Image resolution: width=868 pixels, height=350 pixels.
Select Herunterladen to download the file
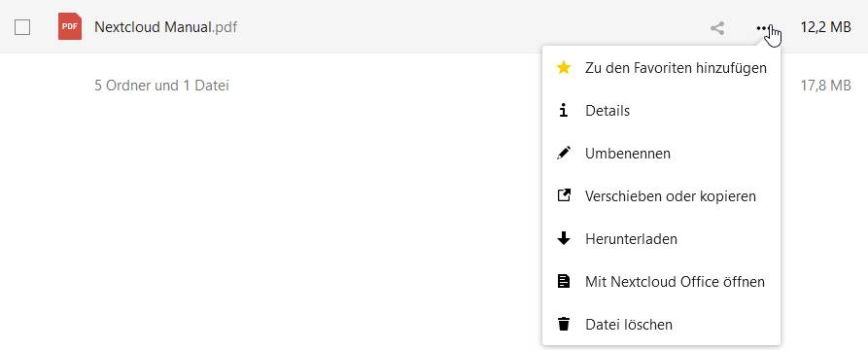(x=662, y=239)
